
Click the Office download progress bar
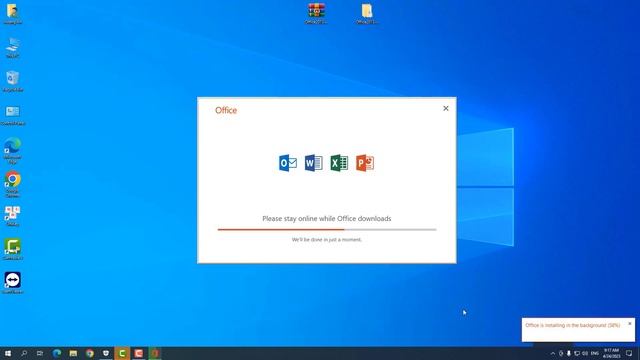point(327,229)
